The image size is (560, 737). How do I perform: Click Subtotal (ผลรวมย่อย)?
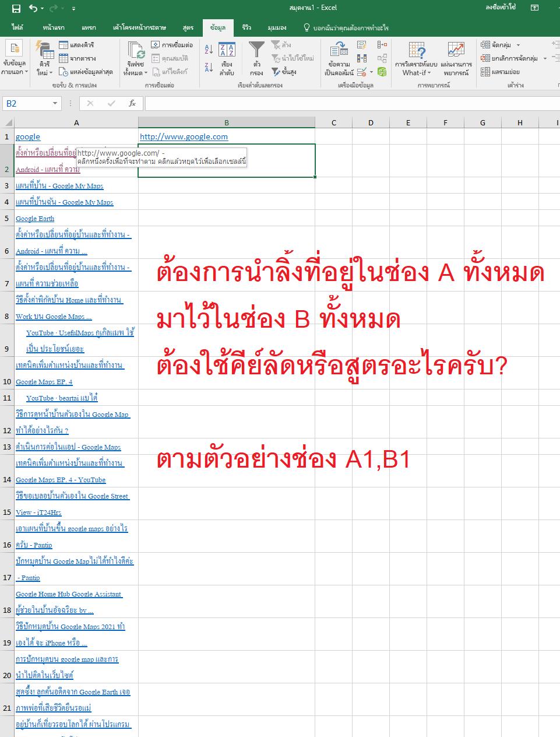pos(501,72)
